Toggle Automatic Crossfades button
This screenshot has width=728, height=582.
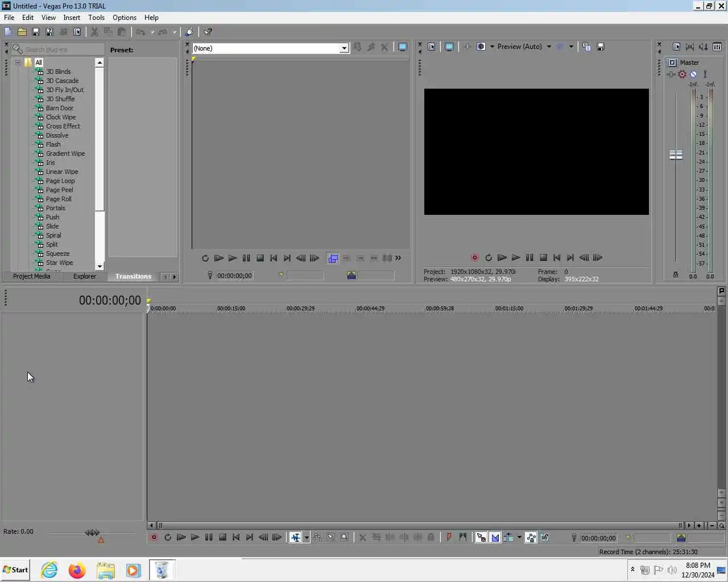[x=495, y=537]
